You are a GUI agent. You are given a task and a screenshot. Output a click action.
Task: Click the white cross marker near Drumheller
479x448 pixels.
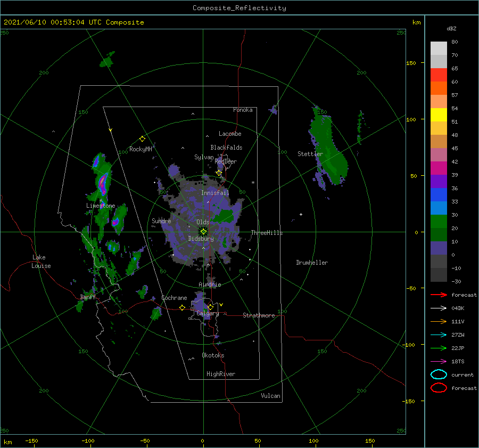(x=301, y=214)
